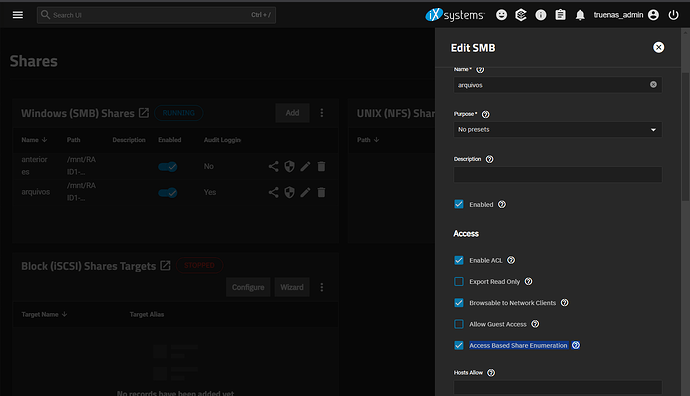This screenshot has height=396, width=690.
Task: Uncheck the Enabled checkbox
Action: [x=459, y=204]
